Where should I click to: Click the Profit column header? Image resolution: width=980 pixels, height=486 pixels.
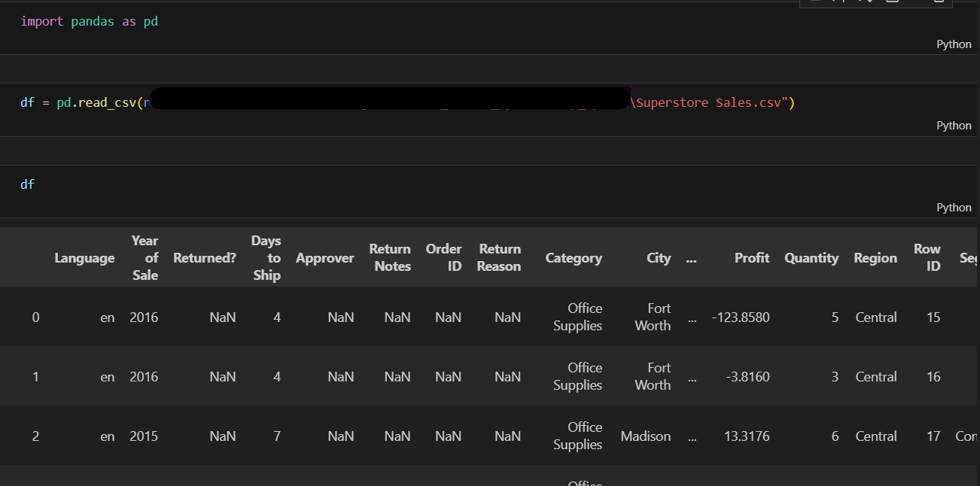752,258
